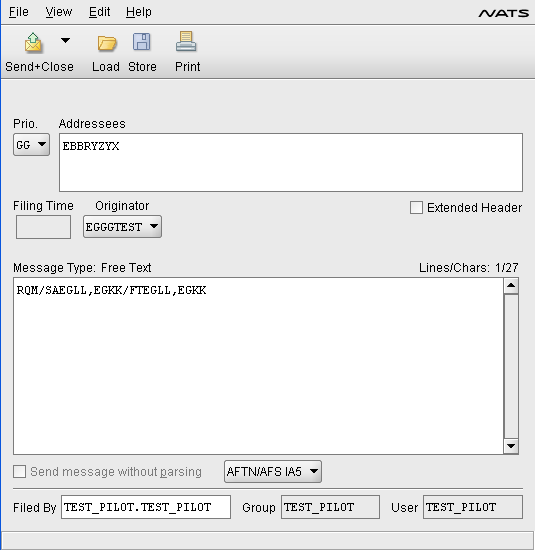Click the Load folder icon
The width and height of the screenshot is (535, 550).
click(107, 43)
